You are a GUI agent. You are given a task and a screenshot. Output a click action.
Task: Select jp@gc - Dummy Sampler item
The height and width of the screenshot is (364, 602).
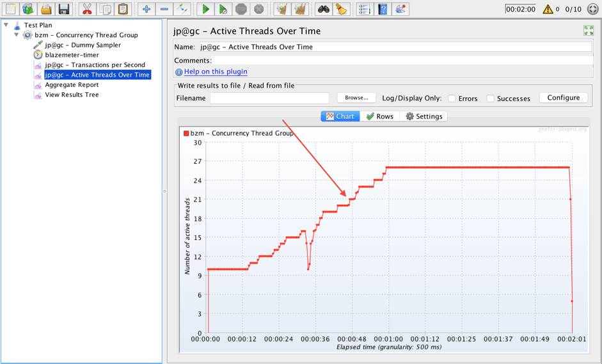pyautogui.click(x=83, y=45)
